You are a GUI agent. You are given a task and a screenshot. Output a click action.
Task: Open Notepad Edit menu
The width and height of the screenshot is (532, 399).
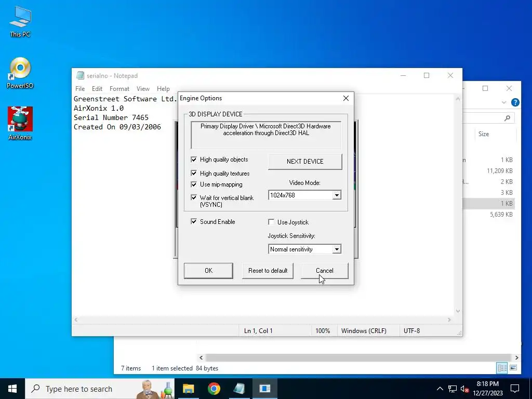click(97, 88)
